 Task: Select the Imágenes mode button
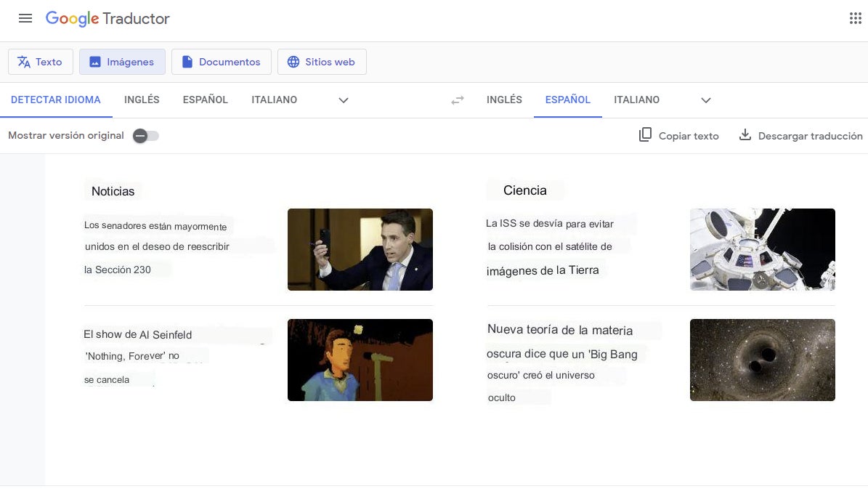pos(122,62)
